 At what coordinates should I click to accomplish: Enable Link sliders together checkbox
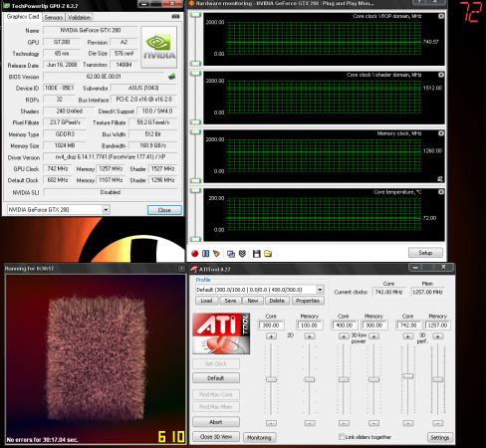[x=342, y=437]
